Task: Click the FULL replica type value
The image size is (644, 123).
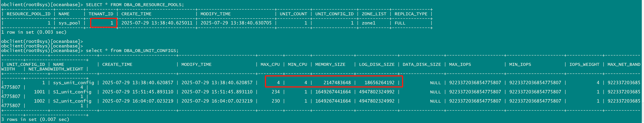Action: pos(400,23)
